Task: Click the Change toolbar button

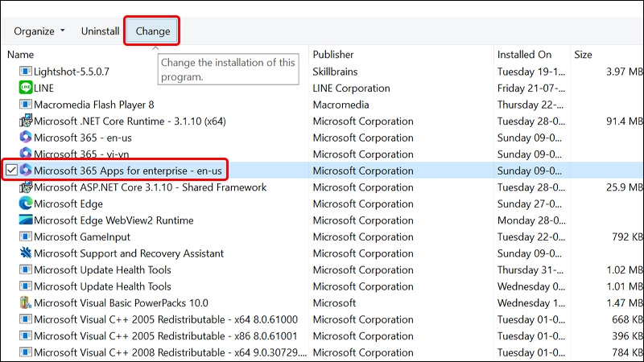Action: pos(152,31)
